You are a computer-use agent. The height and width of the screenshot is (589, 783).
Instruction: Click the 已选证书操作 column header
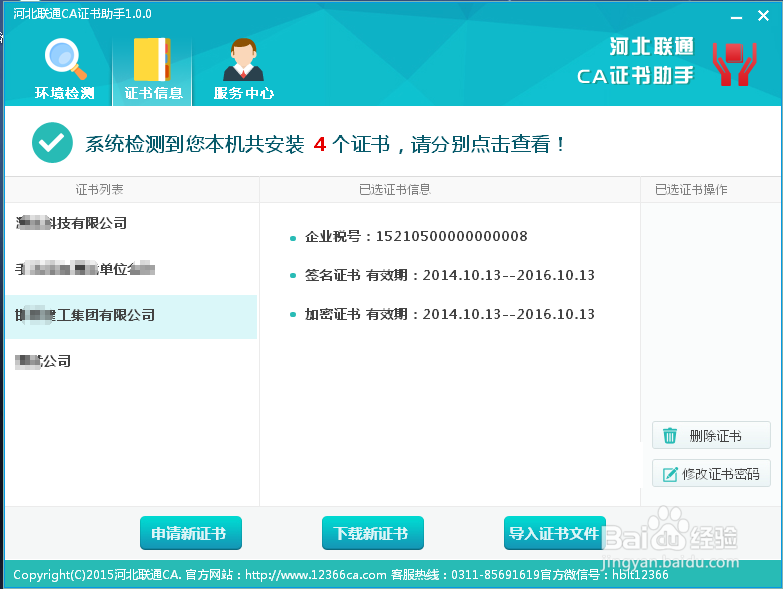tap(691, 189)
